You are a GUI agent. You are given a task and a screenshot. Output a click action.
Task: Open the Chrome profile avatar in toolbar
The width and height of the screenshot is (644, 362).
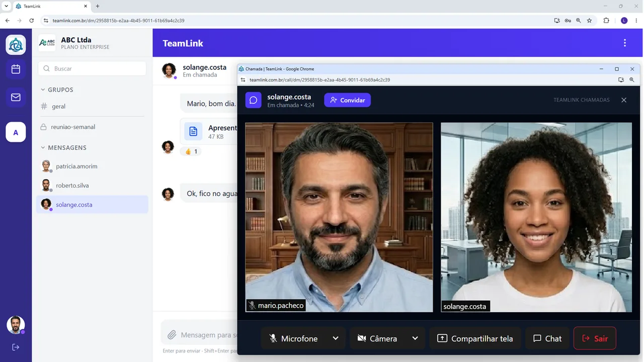coord(624,21)
